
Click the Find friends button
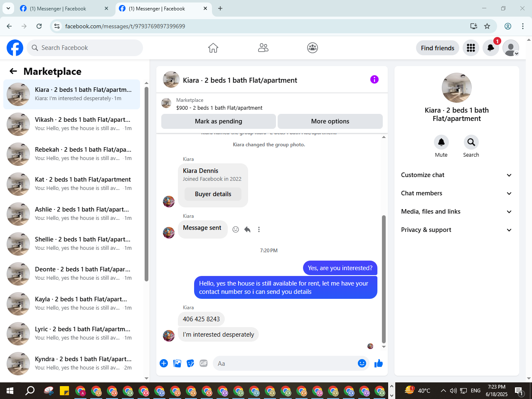(x=437, y=48)
